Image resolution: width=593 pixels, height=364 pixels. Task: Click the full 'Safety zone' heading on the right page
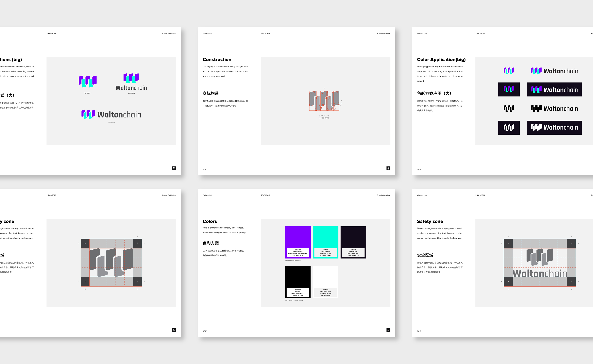[x=430, y=221]
